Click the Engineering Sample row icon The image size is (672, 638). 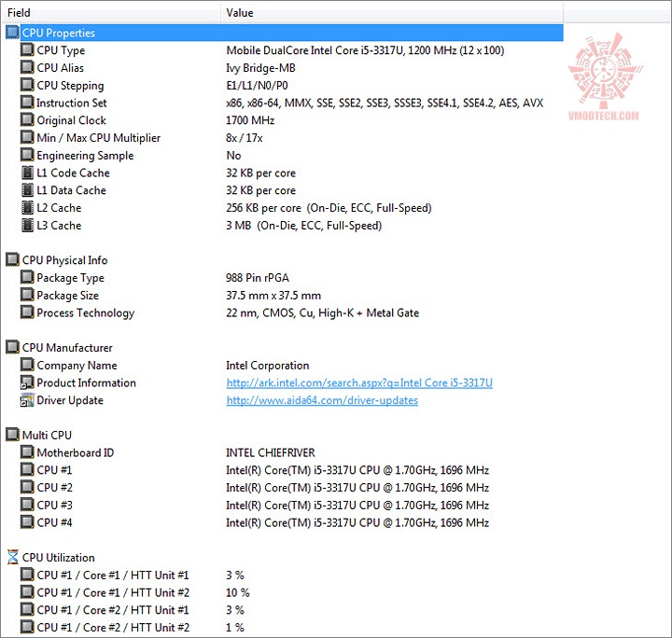coord(27,155)
